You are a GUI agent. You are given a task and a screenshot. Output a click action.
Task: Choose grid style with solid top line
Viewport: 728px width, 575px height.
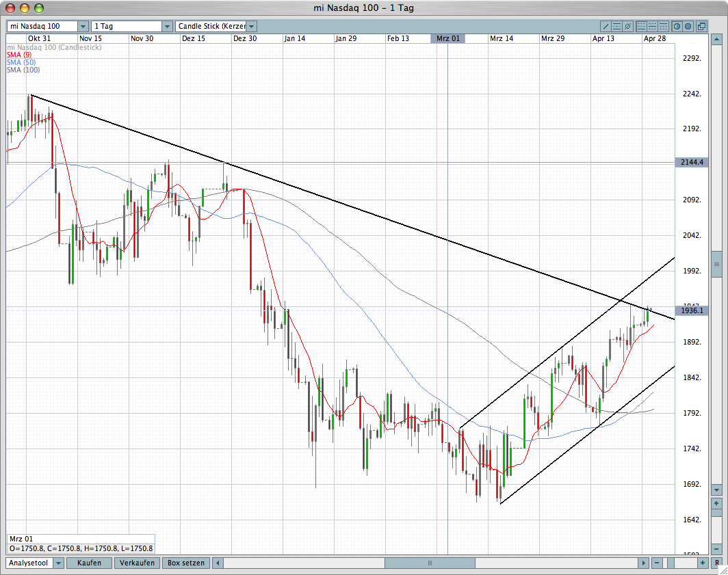[x=664, y=27]
